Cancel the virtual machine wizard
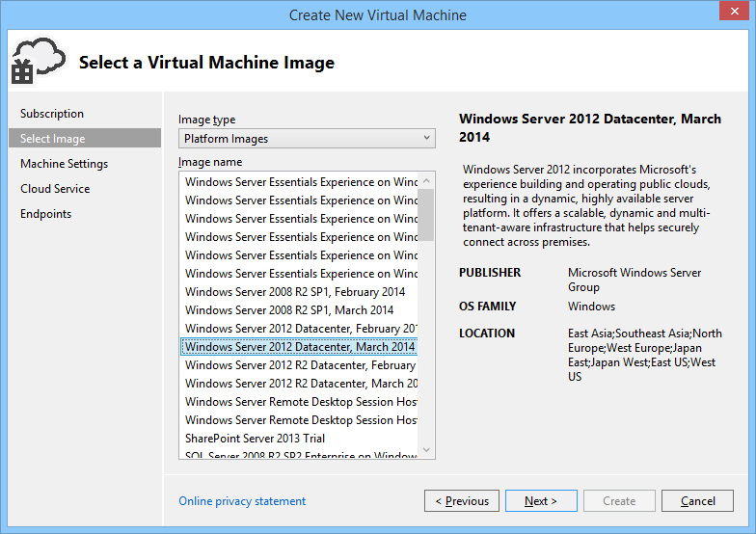This screenshot has width=756, height=534. tap(697, 501)
